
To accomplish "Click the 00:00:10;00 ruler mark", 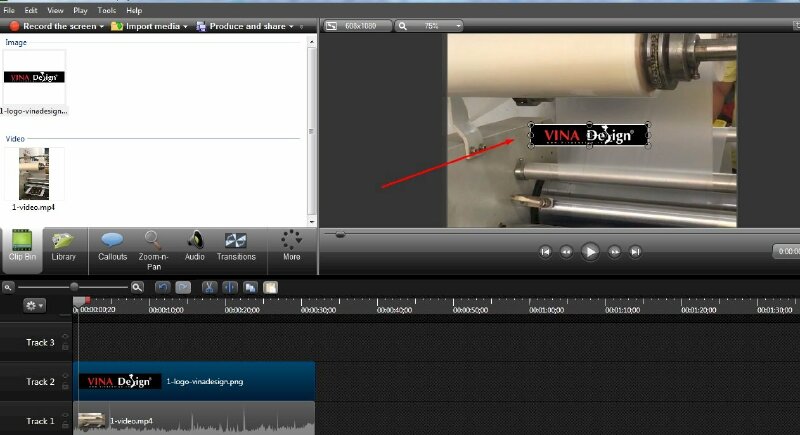I will pyautogui.click(x=166, y=310).
